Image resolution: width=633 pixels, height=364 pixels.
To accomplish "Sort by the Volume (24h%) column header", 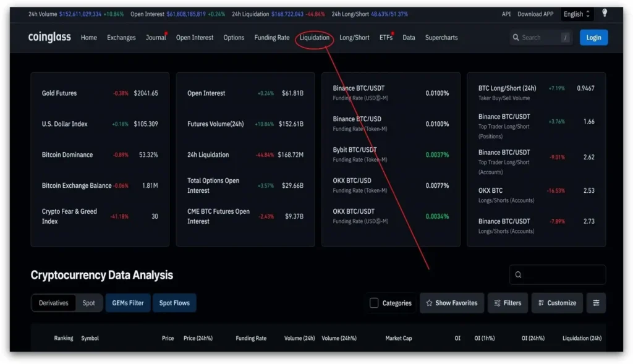I will pos(339,338).
